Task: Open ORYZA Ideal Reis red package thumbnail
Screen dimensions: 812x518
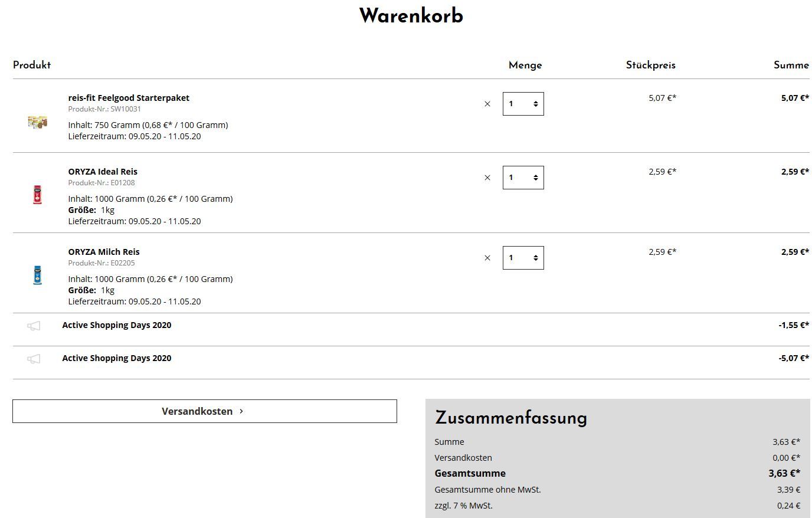Action: (x=37, y=195)
